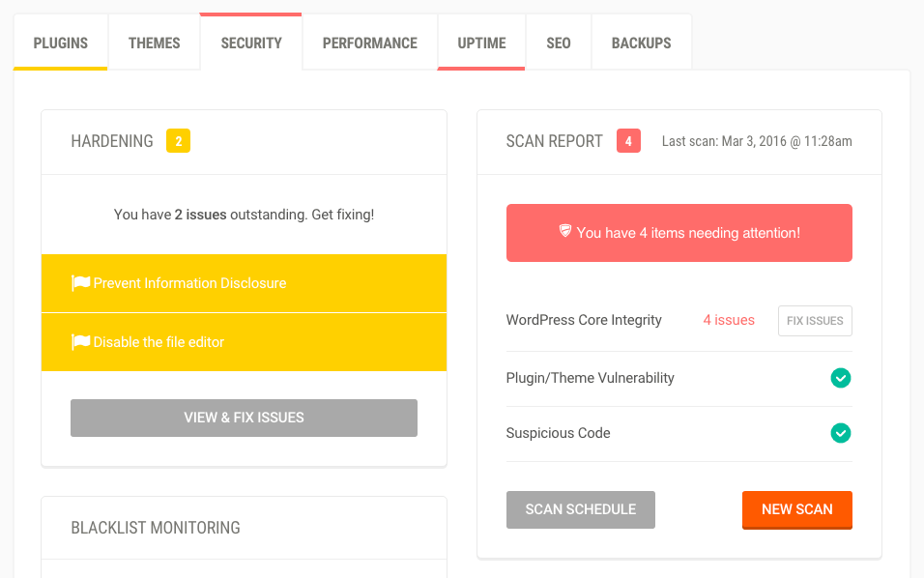Click the yellow "2" badge next to HARDENING

[x=179, y=140]
